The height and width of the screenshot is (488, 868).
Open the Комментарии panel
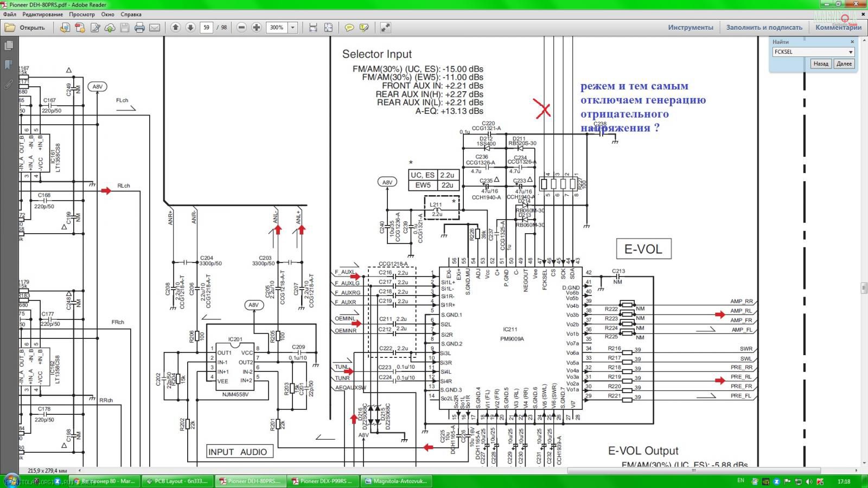(x=838, y=27)
